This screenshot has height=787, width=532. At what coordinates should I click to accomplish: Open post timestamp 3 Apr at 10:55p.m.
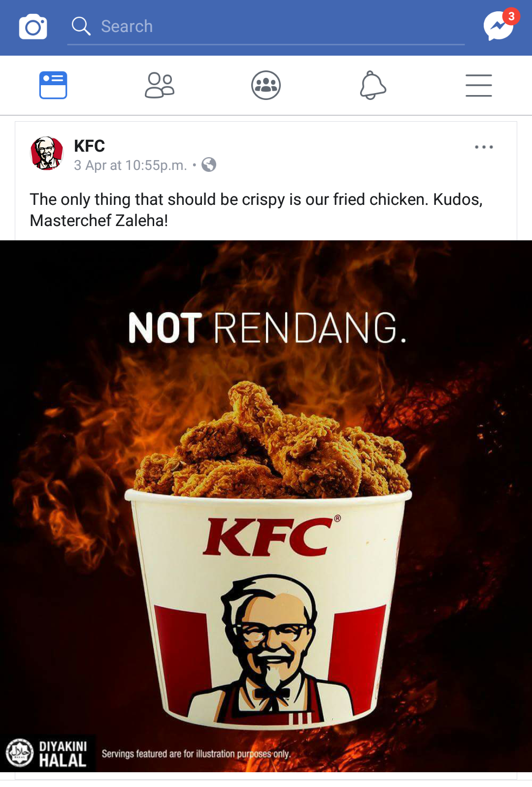coord(131,165)
